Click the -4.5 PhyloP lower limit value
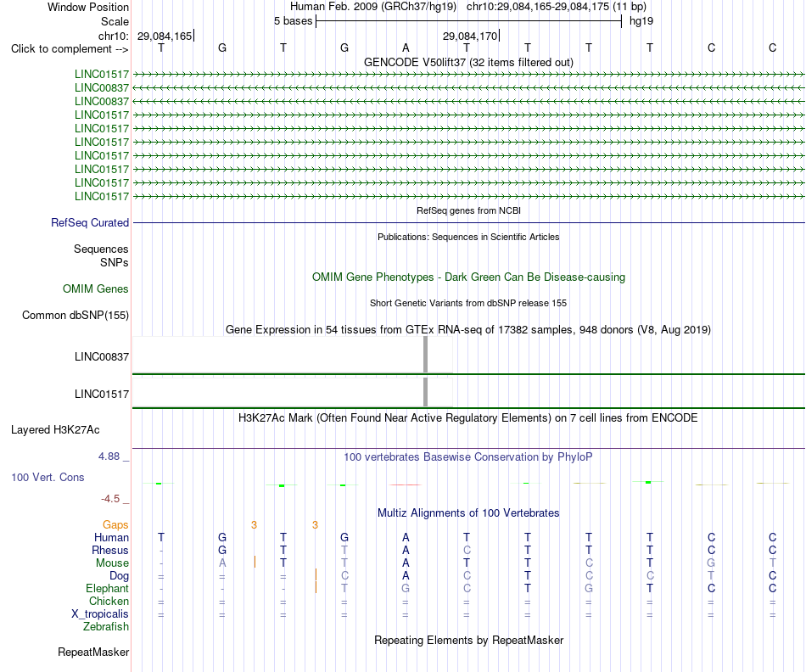 (x=110, y=499)
